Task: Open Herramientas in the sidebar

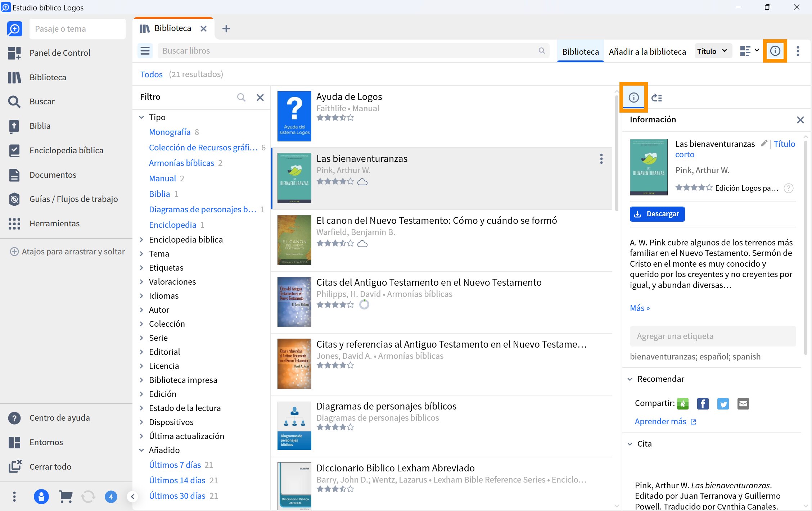Action: click(x=54, y=223)
